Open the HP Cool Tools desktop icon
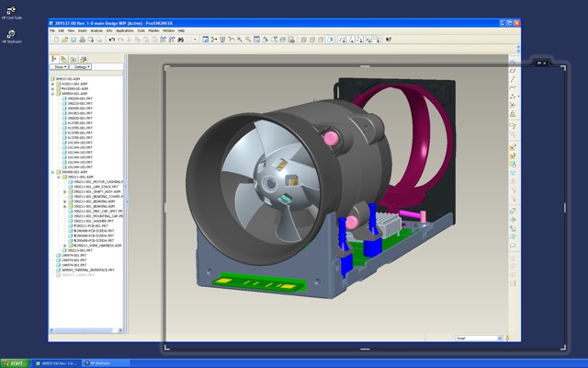 pos(11,12)
